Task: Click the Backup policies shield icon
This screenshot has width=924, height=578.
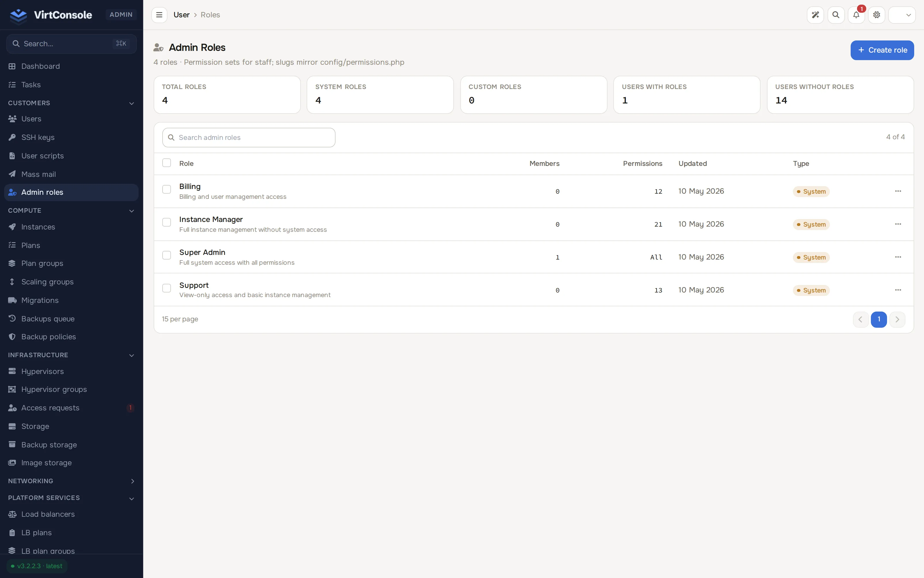Action: (12, 336)
